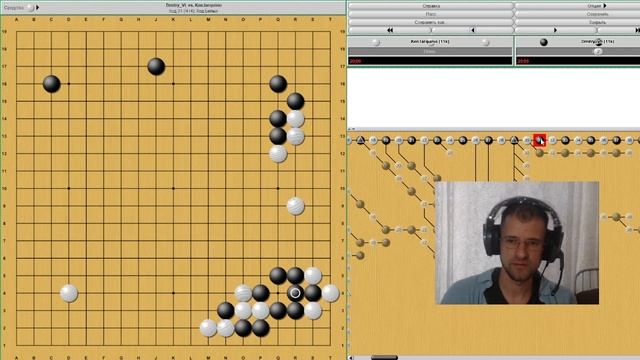640x360 pixels.
Task: Place a stone on the center star point K10
Action: (173, 189)
